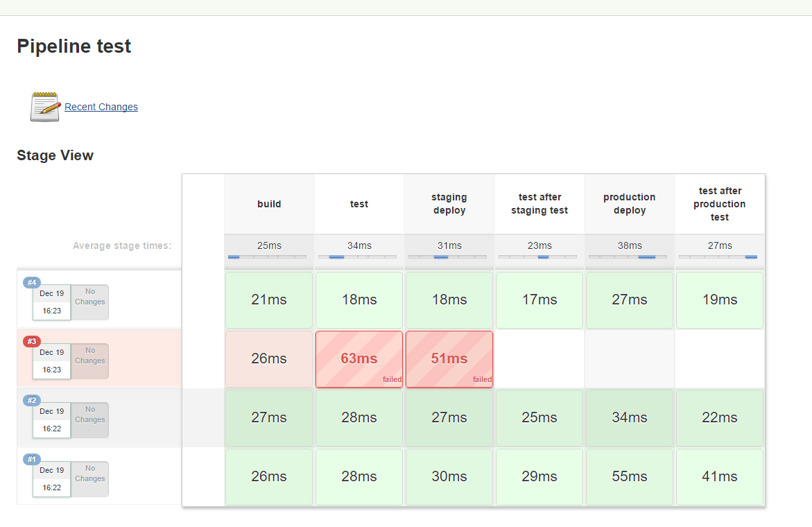Click the Recent Changes notepad icon

[45, 107]
